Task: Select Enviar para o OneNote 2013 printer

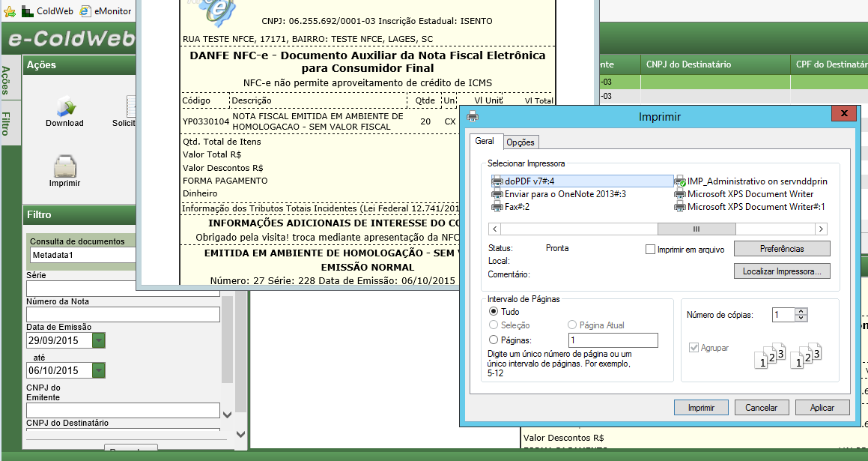Action: click(564, 194)
